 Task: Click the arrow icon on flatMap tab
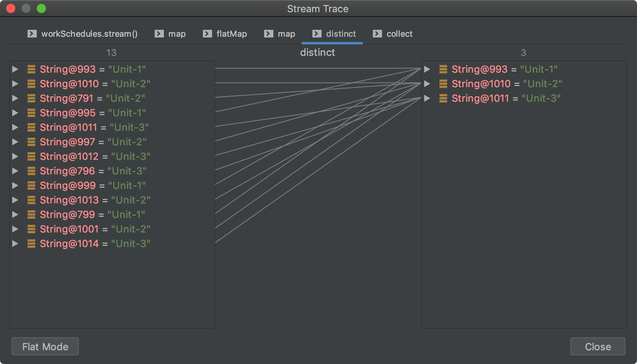(x=207, y=34)
